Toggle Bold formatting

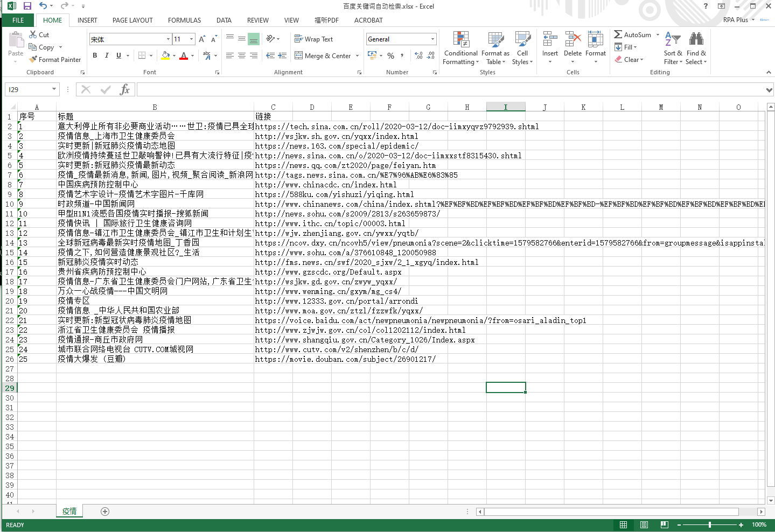pos(95,55)
